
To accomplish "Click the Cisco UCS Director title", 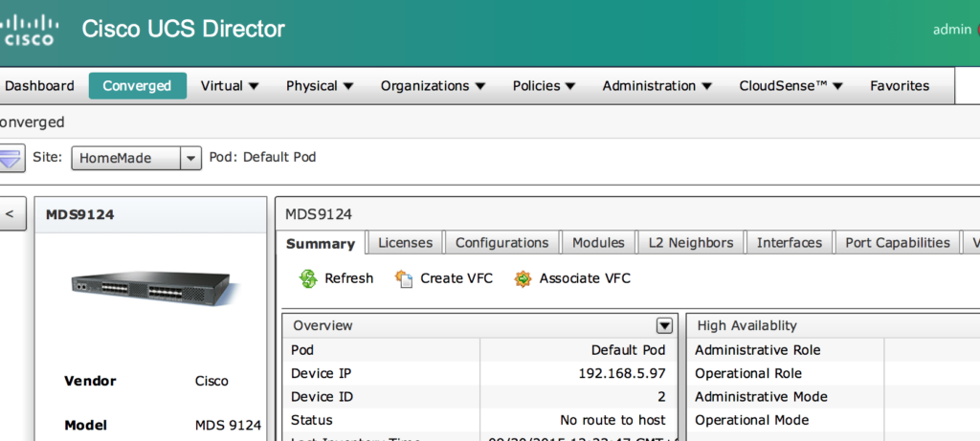I will pyautogui.click(x=183, y=29).
